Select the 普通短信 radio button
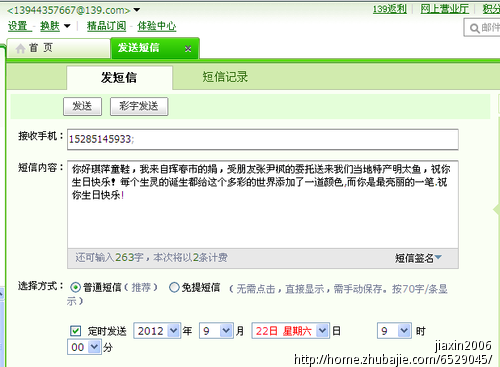The image size is (500, 367). click(75, 287)
